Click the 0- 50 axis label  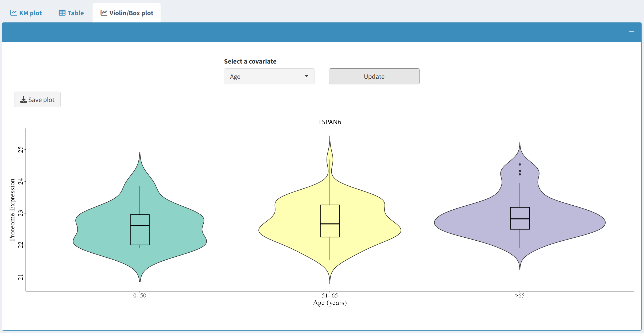[140, 296]
